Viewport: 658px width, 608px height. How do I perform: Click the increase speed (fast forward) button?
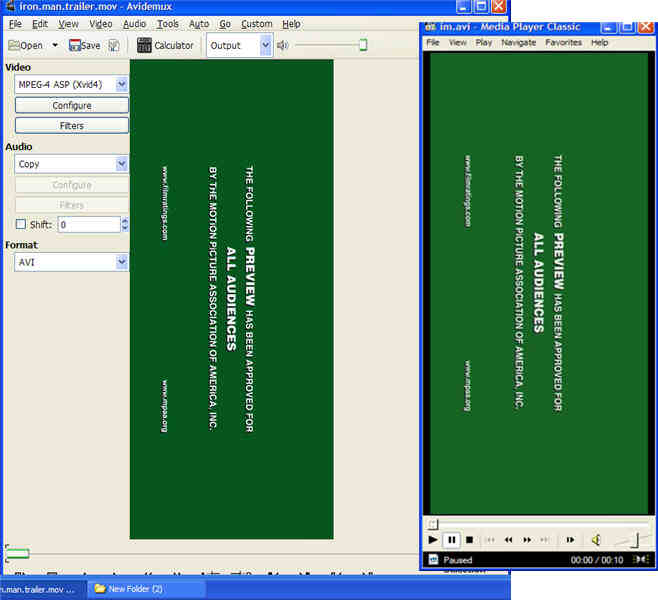527,540
